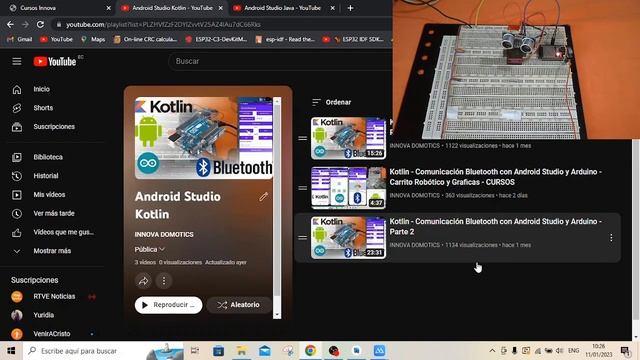Open Carrito Robótico y Graficas video title

coord(496,177)
